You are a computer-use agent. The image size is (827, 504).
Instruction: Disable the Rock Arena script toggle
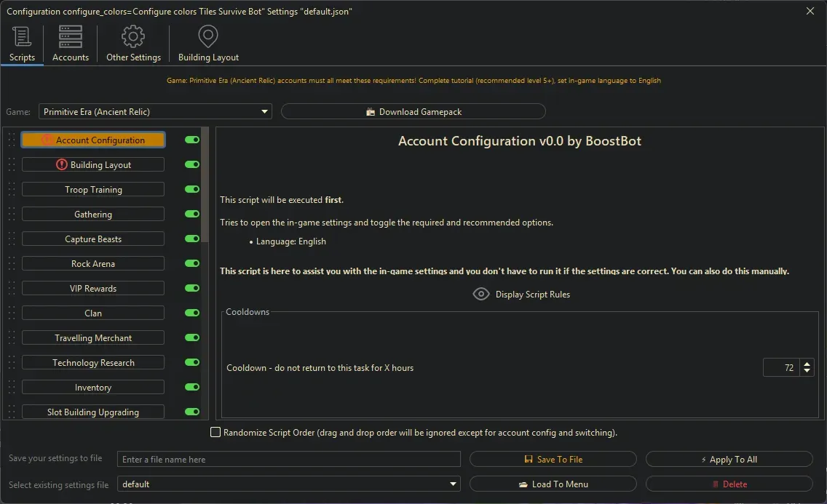coord(191,263)
